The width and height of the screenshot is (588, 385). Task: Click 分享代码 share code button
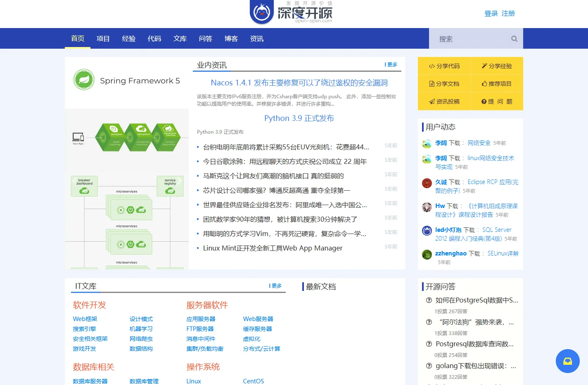(x=444, y=66)
